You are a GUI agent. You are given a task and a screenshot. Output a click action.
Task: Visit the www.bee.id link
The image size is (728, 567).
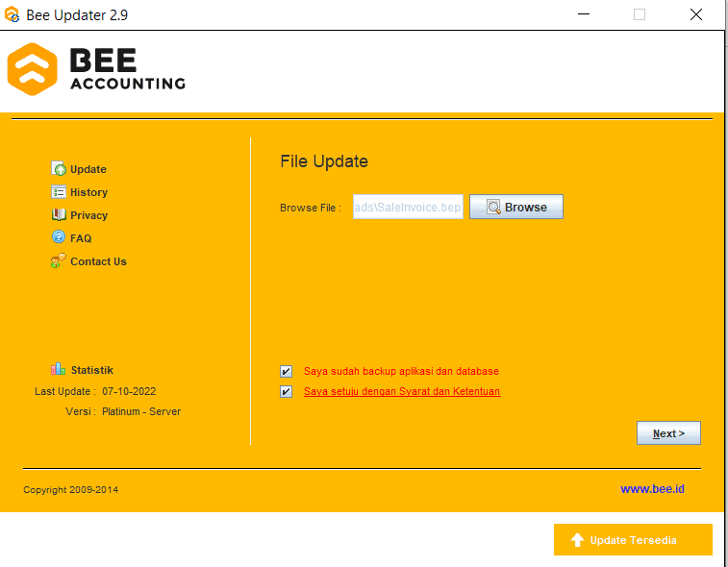pos(652,489)
